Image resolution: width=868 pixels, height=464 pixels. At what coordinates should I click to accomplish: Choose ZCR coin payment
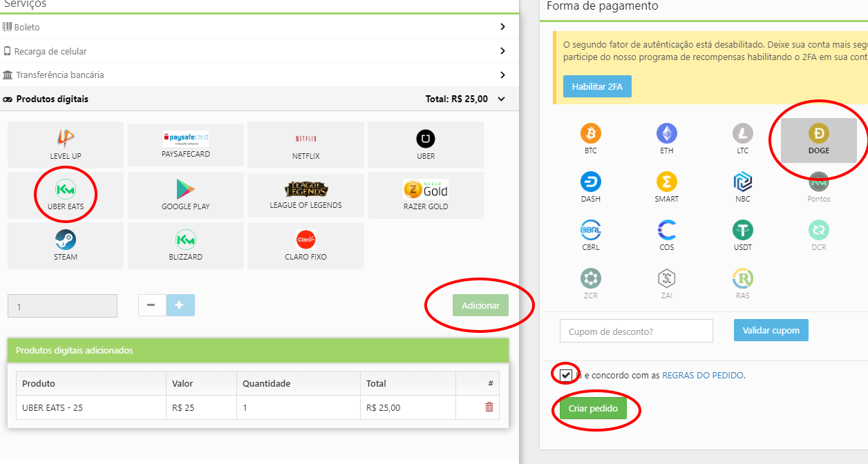pos(591,284)
